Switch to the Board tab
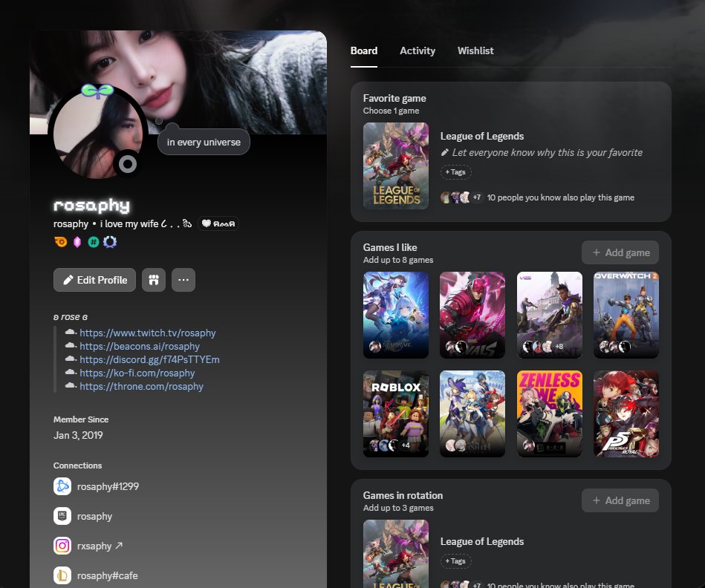 (x=364, y=50)
